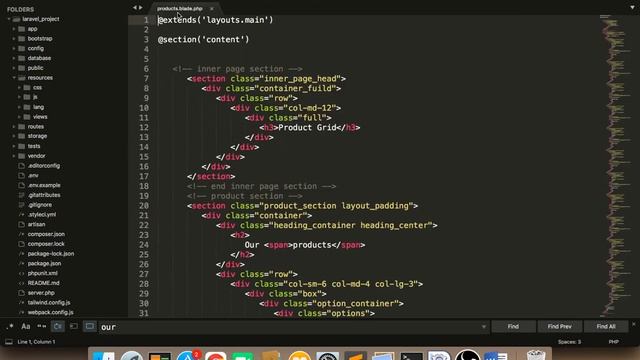Toggle wrap search option in the find bar

[58, 327]
